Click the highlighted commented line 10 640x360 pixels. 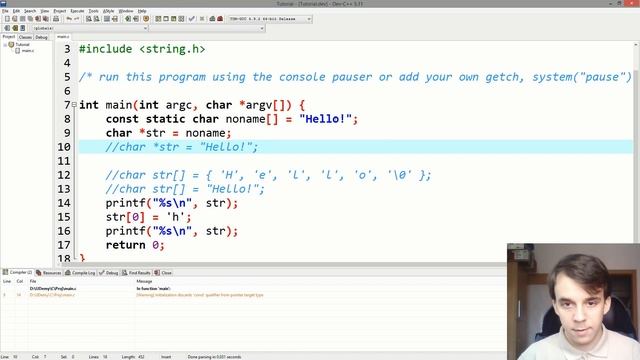[x=355, y=147]
